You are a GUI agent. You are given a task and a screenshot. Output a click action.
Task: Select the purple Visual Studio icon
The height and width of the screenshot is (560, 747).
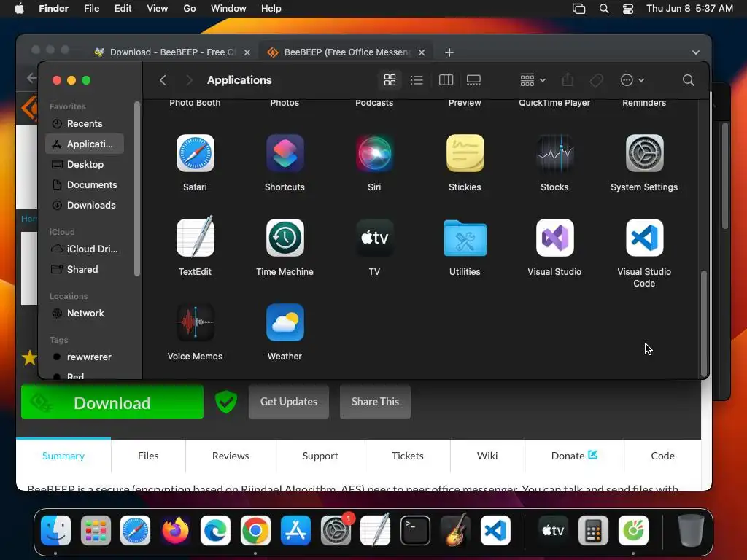[554, 238]
